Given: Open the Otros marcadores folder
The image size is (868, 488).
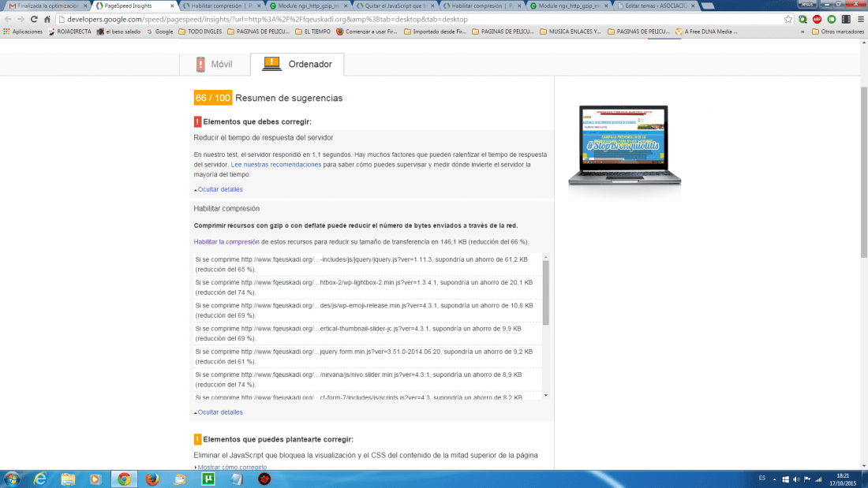Looking at the screenshot, I should 837,32.
